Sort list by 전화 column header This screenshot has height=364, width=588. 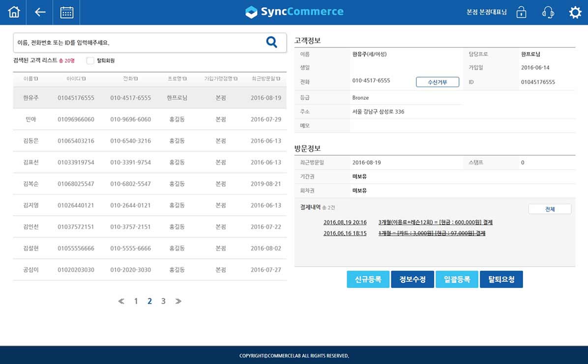[130, 79]
